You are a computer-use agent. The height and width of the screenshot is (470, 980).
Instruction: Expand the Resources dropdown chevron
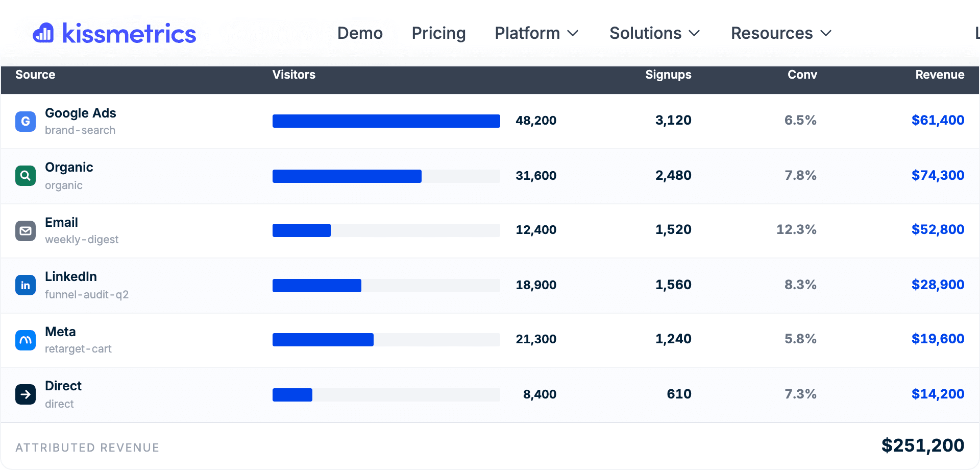tap(826, 34)
